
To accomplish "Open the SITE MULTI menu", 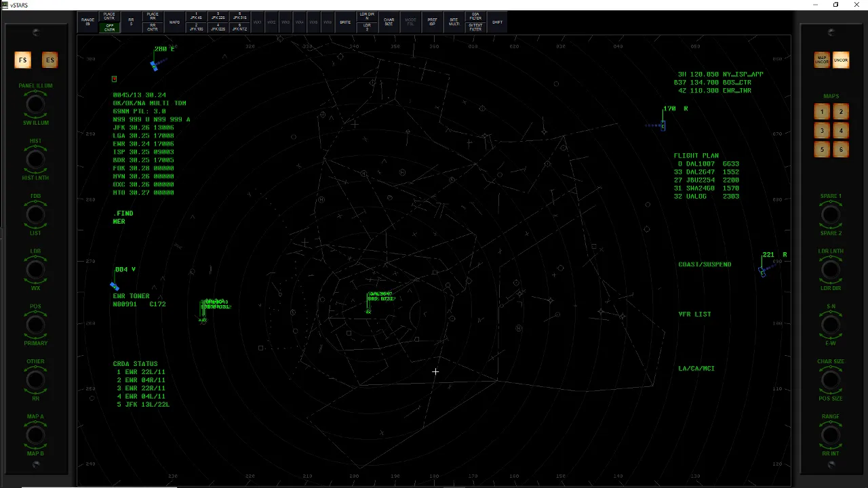I will coord(454,22).
